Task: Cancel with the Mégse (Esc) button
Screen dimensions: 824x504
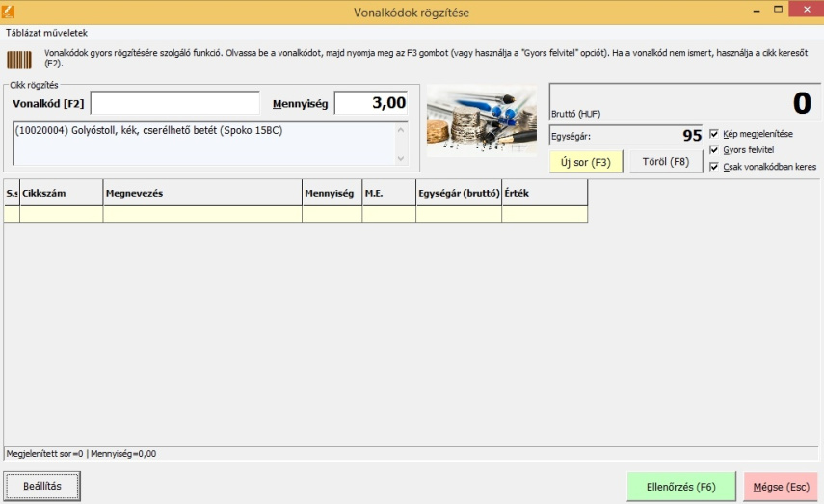Action: coord(781,488)
